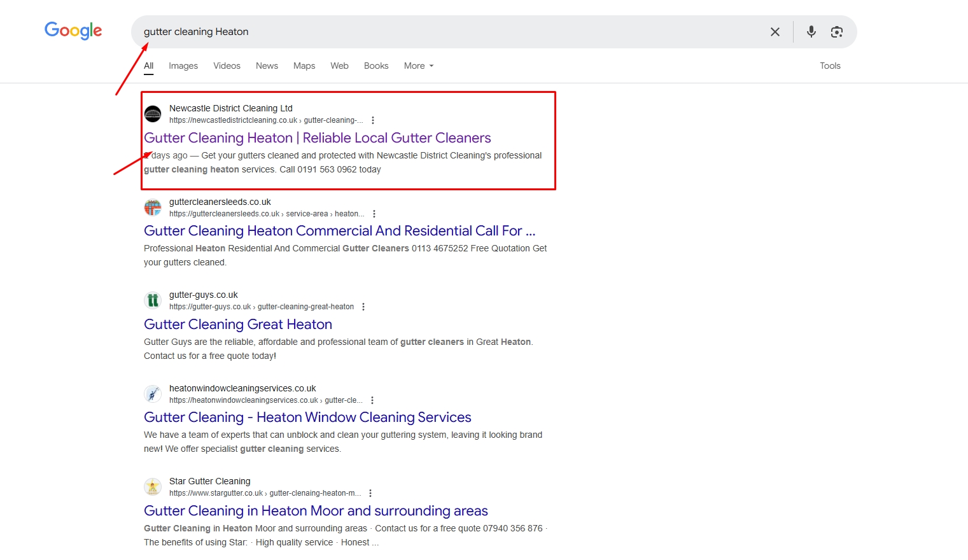Open Gutter Cleaning in Heaton Moor link
Viewport: 968px width, 560px height.
316,511
